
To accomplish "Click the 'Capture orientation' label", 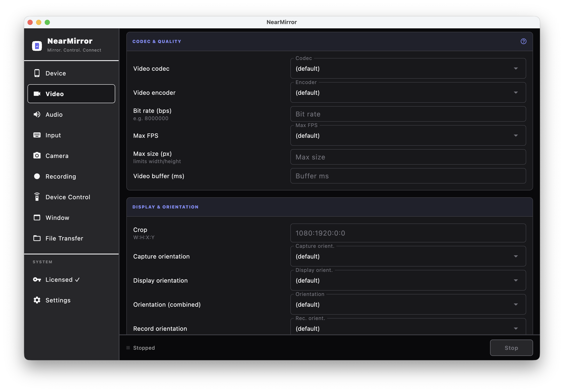I will click(x=161, y=256).
